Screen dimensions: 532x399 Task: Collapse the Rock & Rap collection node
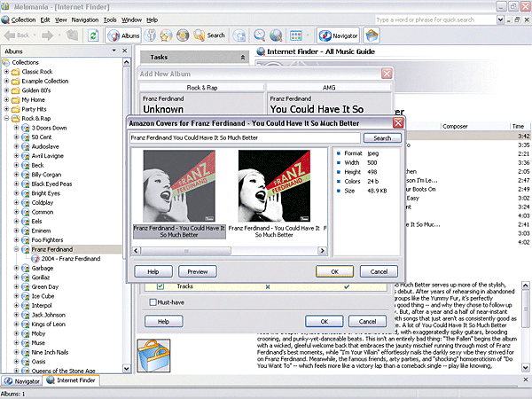pos(6,118)
